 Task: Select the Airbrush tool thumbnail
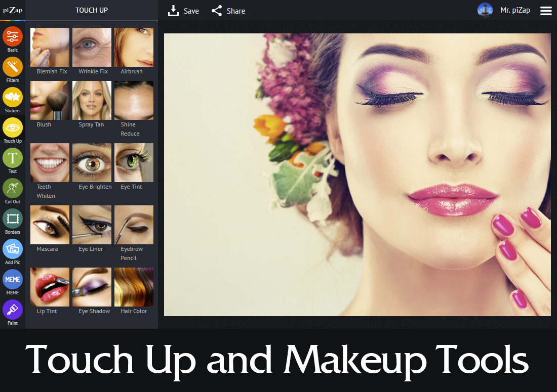[134, 47]
